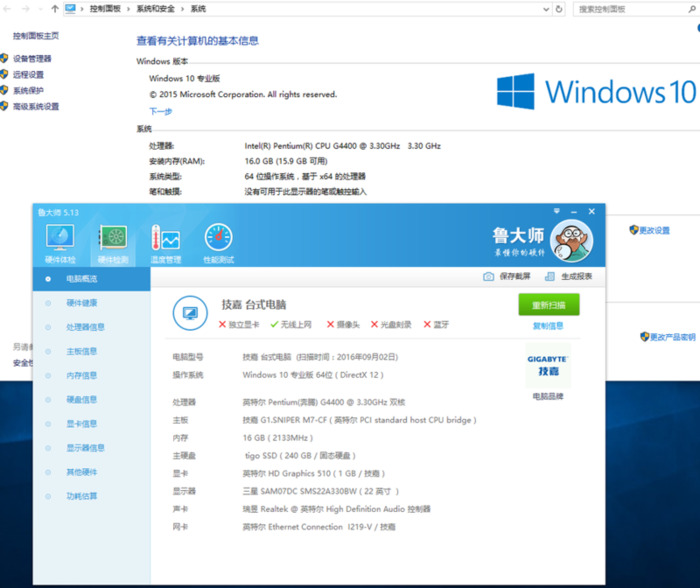
Task: Click the up arrow in Explorer navigation
Action: 54,8
